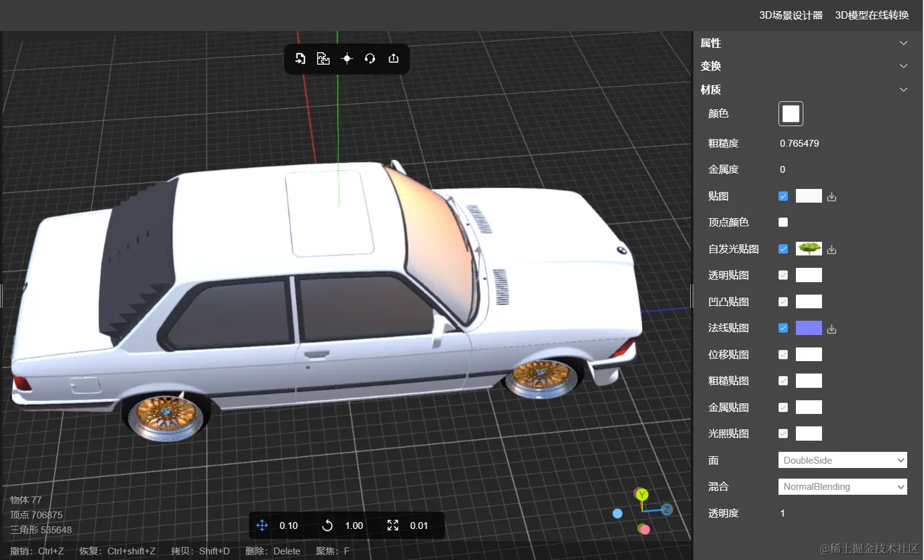Disable the 贴图 checkbox
This screenshot has height=560, width=924.
[783, 196]
